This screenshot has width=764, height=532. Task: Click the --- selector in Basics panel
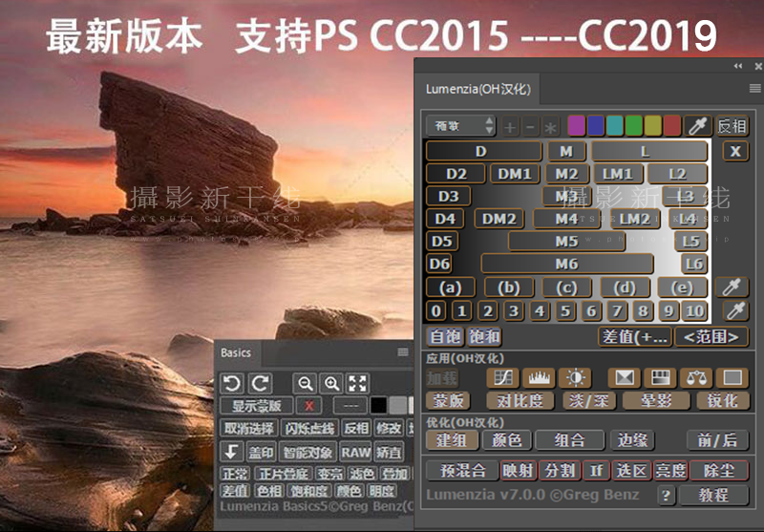350,405
